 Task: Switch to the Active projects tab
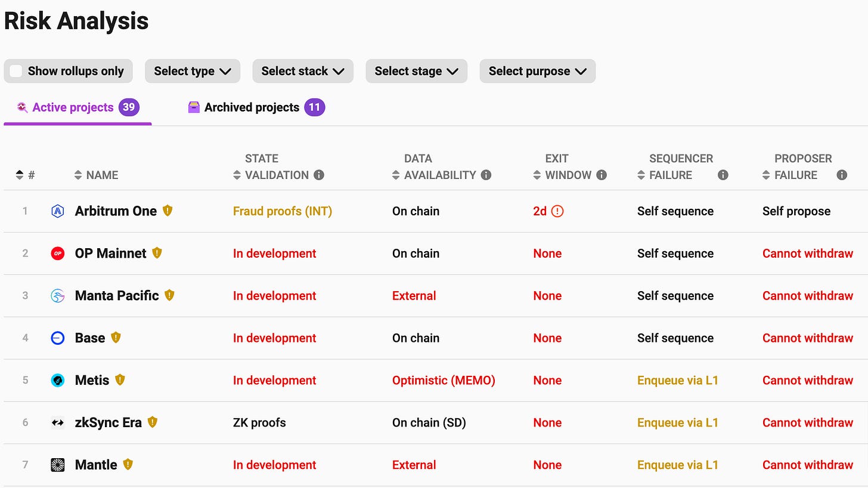pyautogui.click(x=77, y=108)
